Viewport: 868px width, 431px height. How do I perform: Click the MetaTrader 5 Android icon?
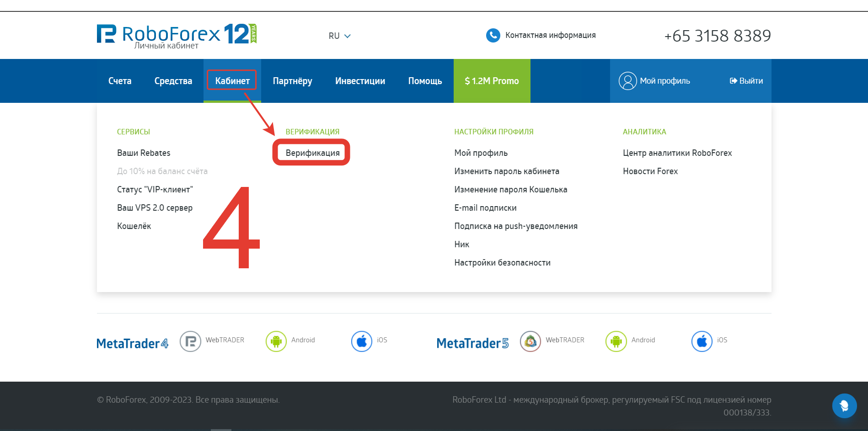(616, 341)
